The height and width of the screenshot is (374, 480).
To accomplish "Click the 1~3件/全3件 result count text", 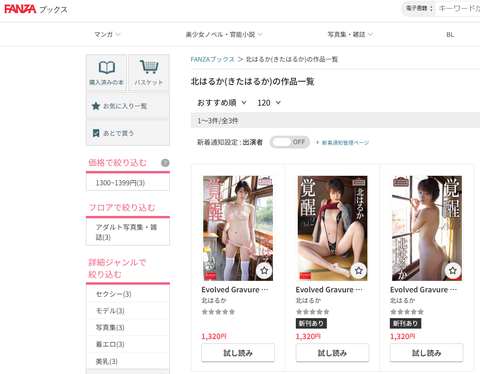I will pos(218,121).
